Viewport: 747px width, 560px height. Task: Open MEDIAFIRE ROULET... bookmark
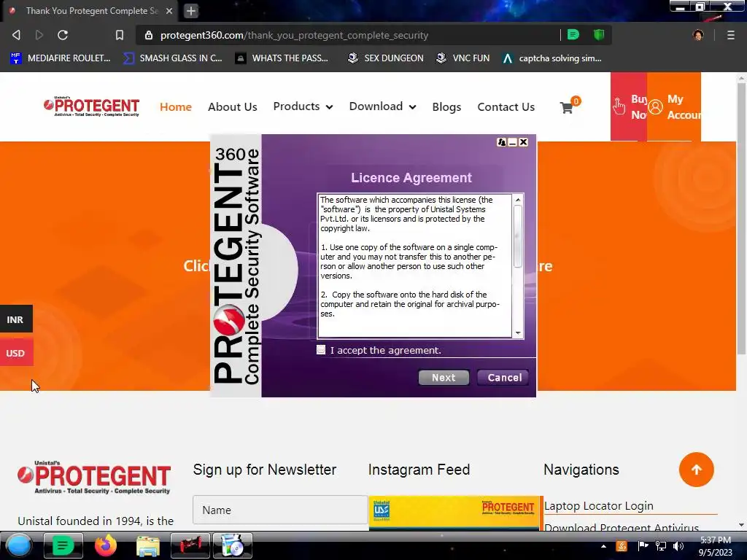coord(61,58)
